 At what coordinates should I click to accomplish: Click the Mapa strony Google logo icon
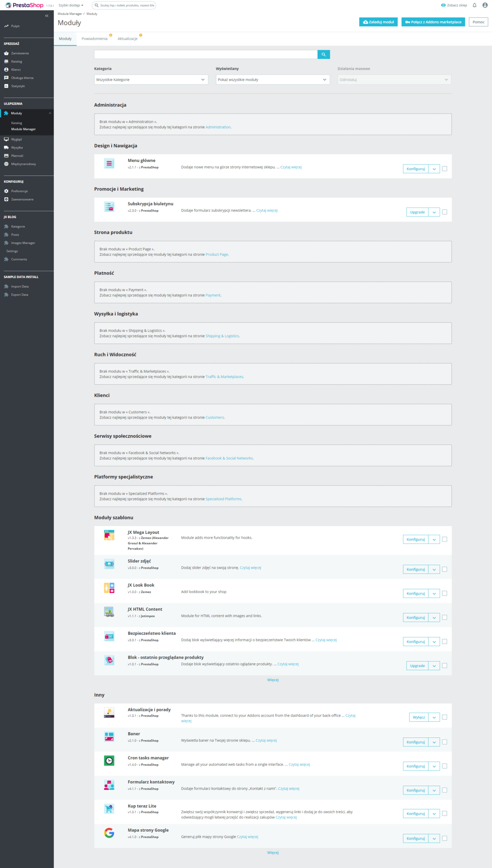click(x=109, y=833)
